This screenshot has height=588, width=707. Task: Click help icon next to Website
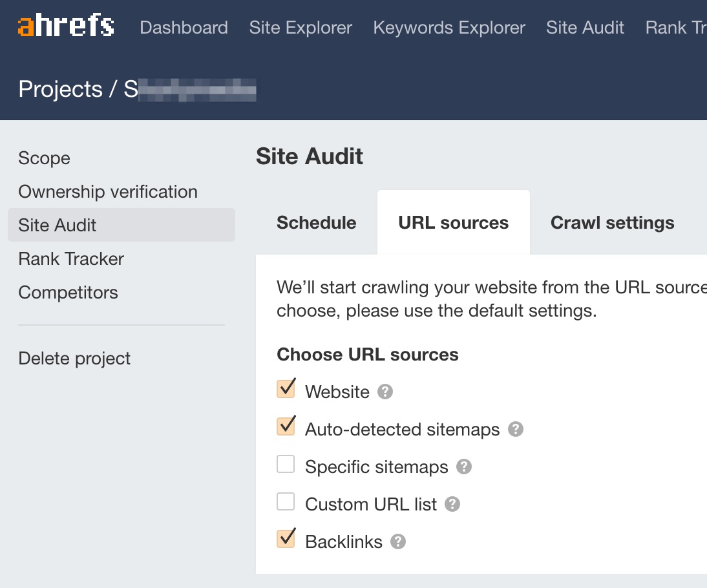385,392
